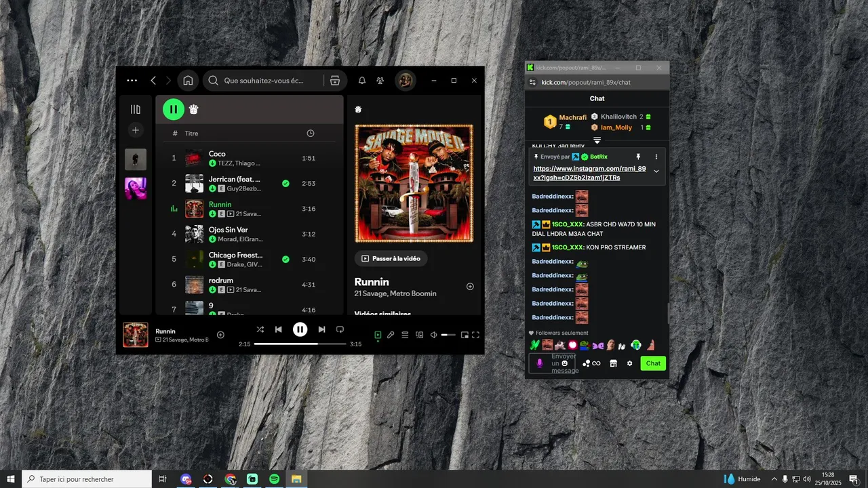
Task: Open Friend Activity in Spotify
Action: pos(380,81)
